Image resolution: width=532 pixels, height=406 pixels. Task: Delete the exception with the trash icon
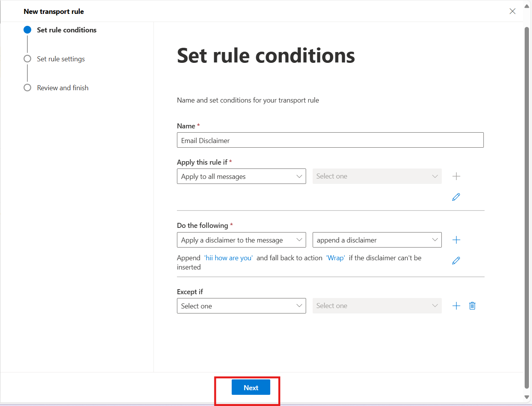(x=472, y=306)
